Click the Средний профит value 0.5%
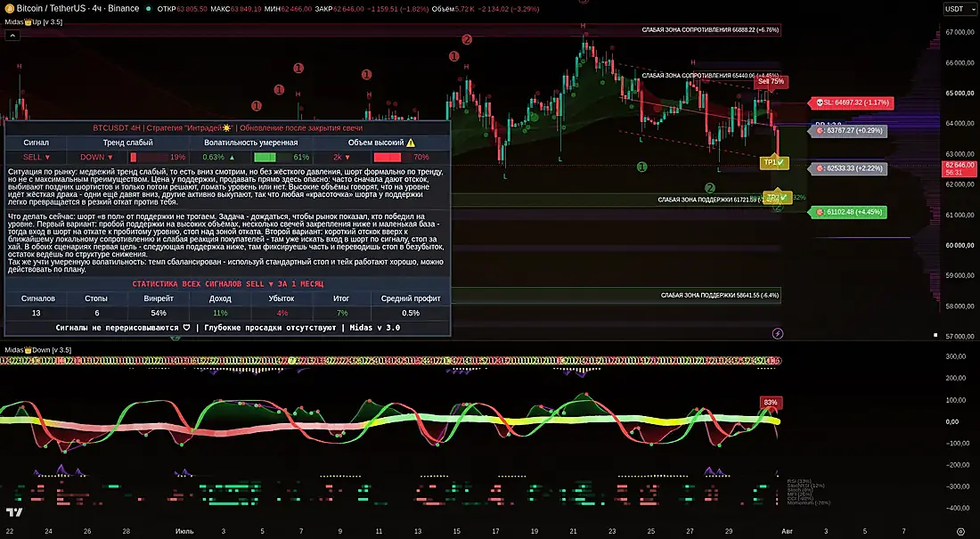This screenshot has height=539, width=980. pos(411,314)
